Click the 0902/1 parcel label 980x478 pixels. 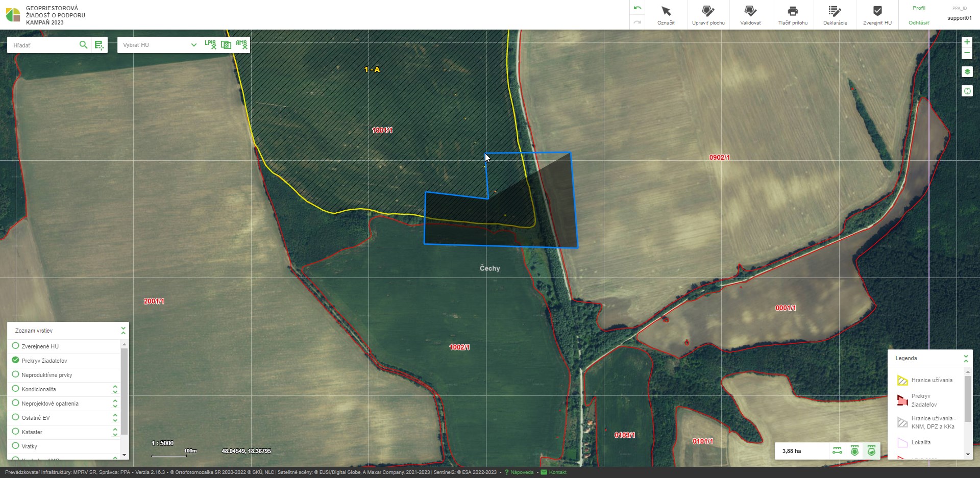[x=719, y=157]
